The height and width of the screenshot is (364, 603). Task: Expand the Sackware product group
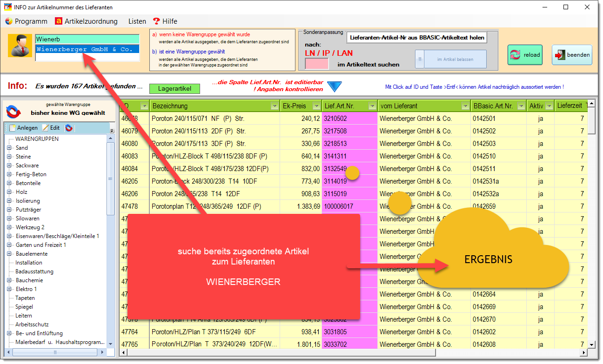tap(9, 165)
